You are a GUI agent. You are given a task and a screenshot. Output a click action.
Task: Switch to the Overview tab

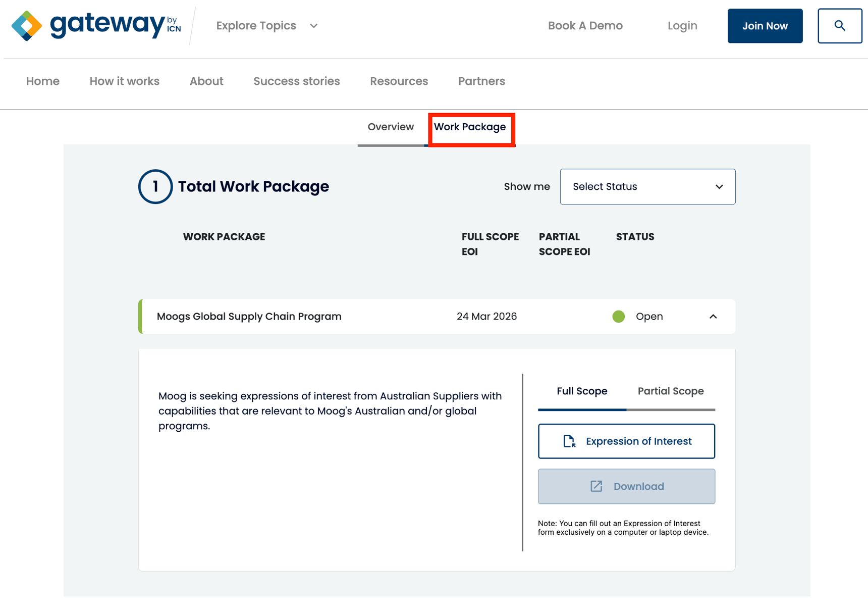390,127
